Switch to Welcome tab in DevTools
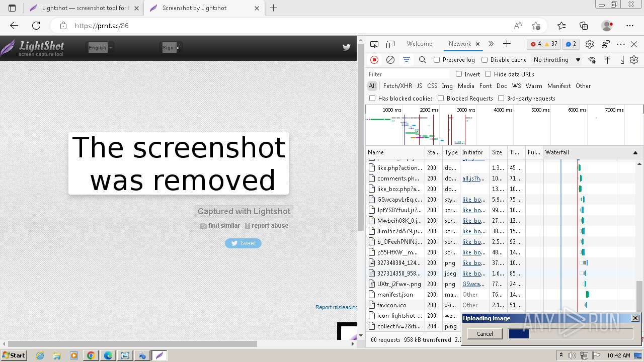 (x=420, y=44)
